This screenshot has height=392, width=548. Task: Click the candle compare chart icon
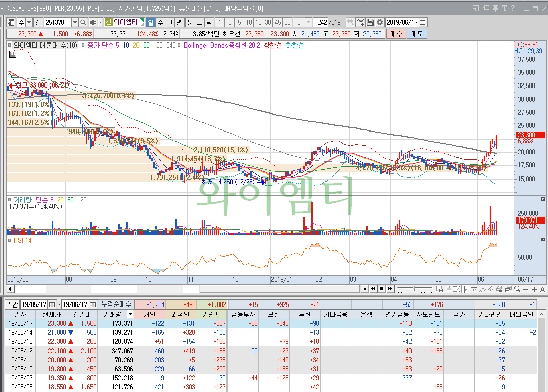point(350,22)
